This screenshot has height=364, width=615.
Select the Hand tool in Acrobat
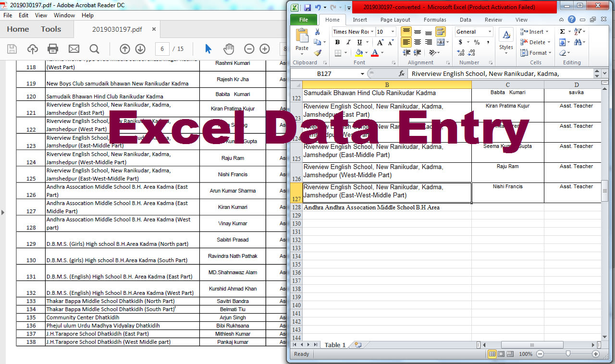pyautogui.click(x=229, y=49)
